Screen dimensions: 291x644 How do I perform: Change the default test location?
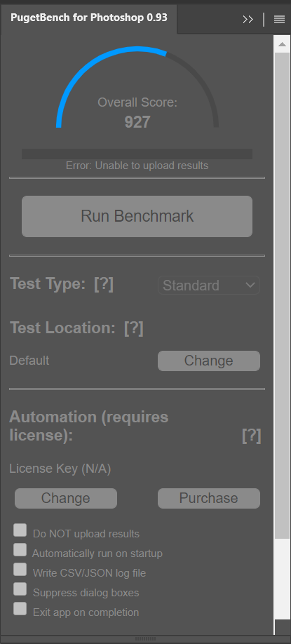click(209, 361)
